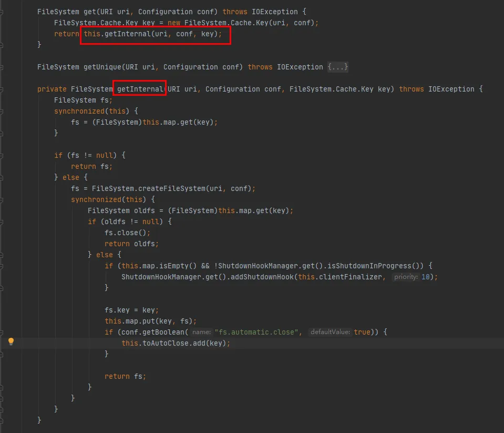Click the isShutdownInProgress method call

click(369, 266)
